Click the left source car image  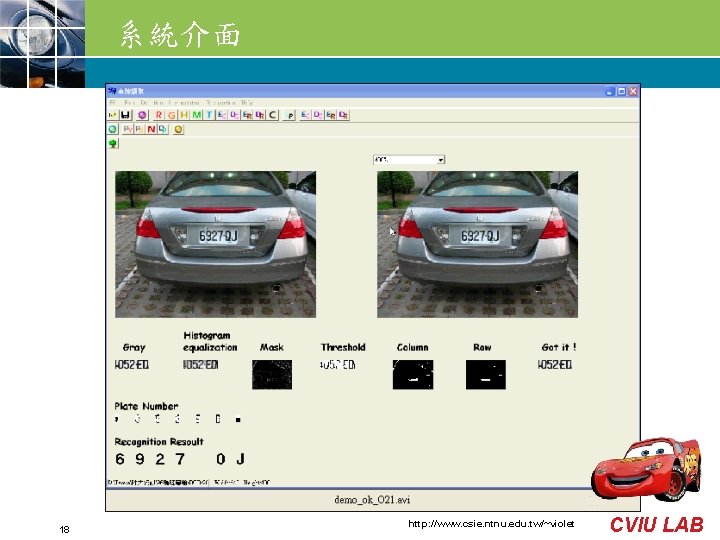click(x=215, y=244)
